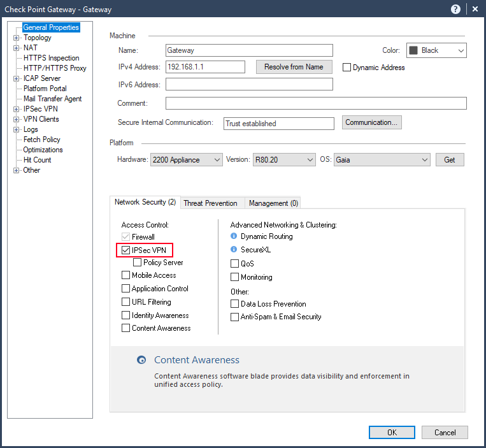Open the Hardware appliance dropdown
The image size is (486, 448).
click(x=187, y=160)
